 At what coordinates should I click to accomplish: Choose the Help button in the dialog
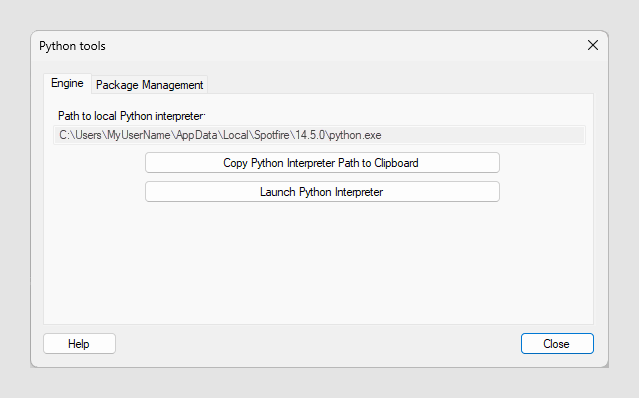coord(79,344)
